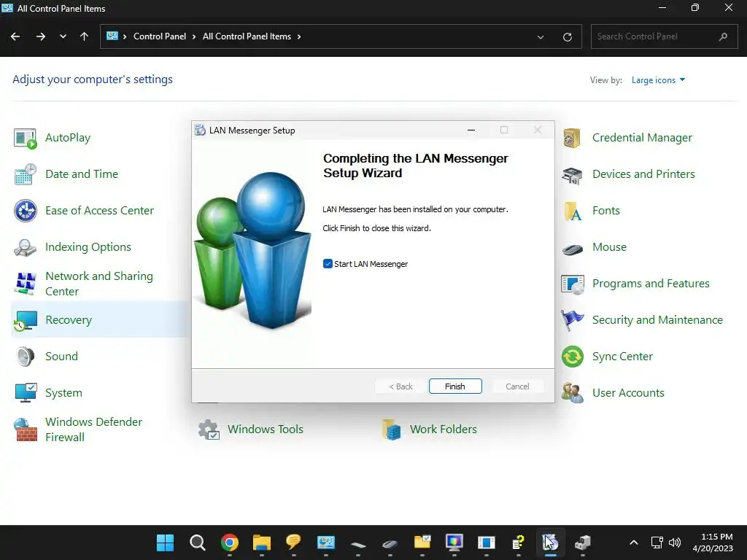Open the Recovery icon
This screenshot has height=560, width=747.
(x=26, y=320)
